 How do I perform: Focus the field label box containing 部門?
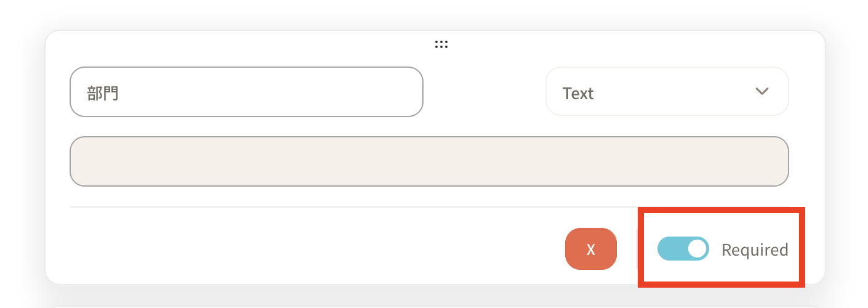pyautogui.click(x=246, y=92)
